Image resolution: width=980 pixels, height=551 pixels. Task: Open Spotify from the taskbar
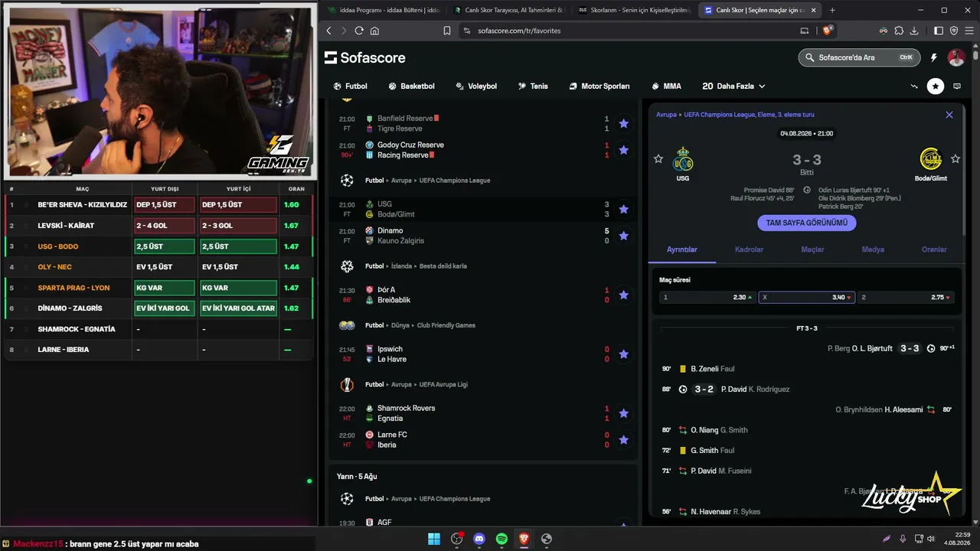point(501,539)
